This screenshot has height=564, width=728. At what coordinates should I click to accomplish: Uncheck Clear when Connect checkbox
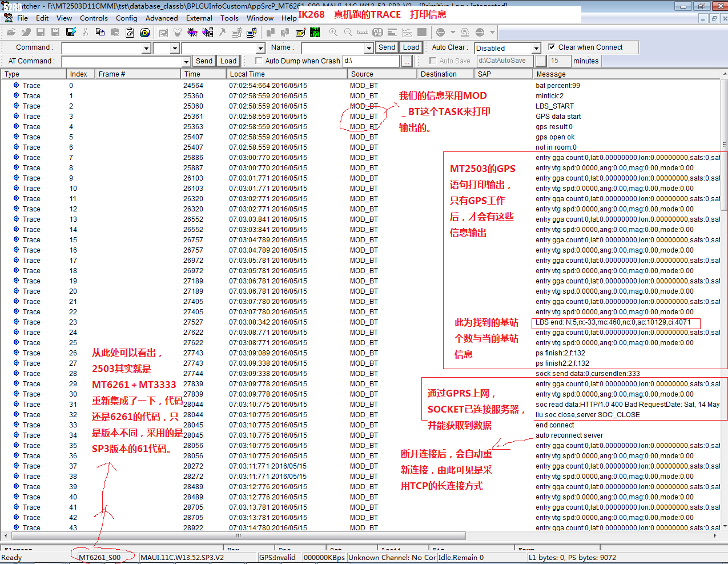click(552, 47)
